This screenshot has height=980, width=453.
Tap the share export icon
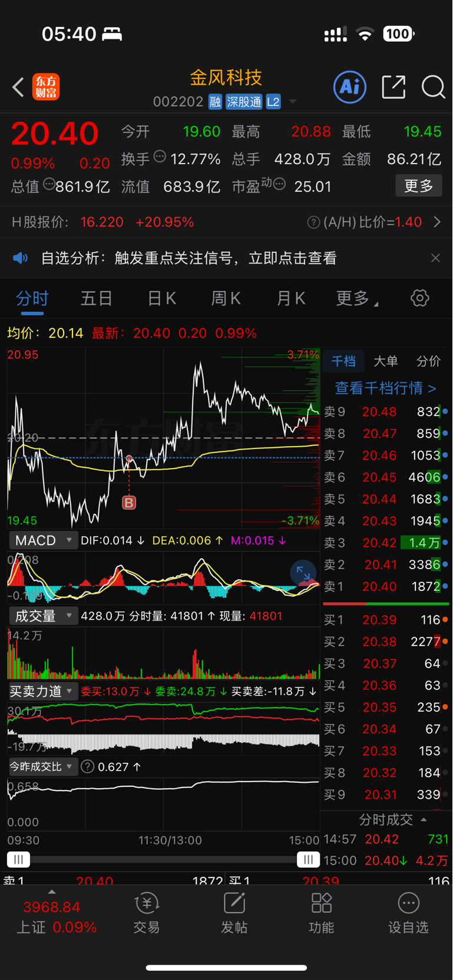394,87
